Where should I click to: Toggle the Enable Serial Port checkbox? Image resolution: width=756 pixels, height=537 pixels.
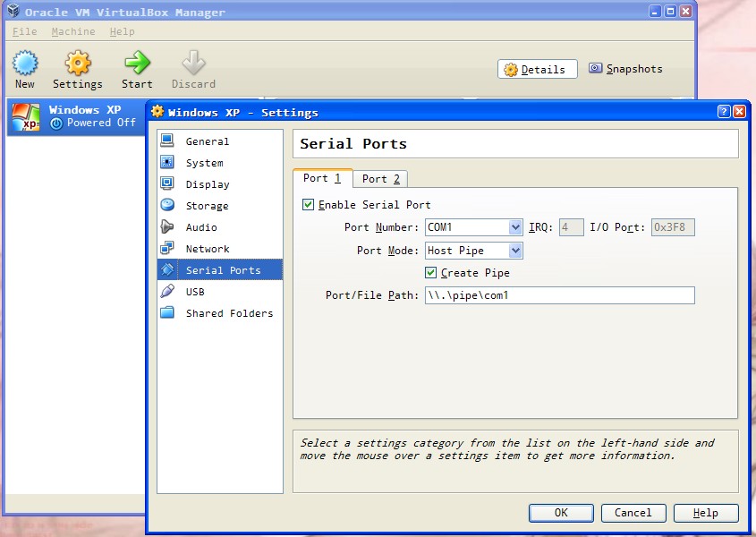[308, 205]
